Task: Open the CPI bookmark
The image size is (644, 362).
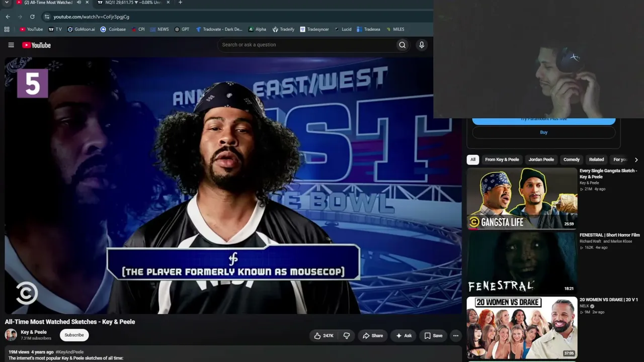Action: point(138,29)
